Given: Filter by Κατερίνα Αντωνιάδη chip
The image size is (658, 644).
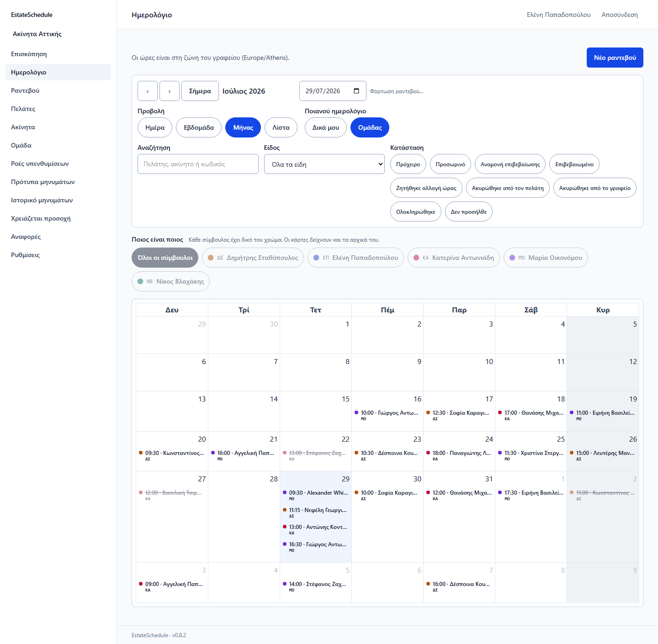Looking at the screenshot, I should [x=454, y=258].
